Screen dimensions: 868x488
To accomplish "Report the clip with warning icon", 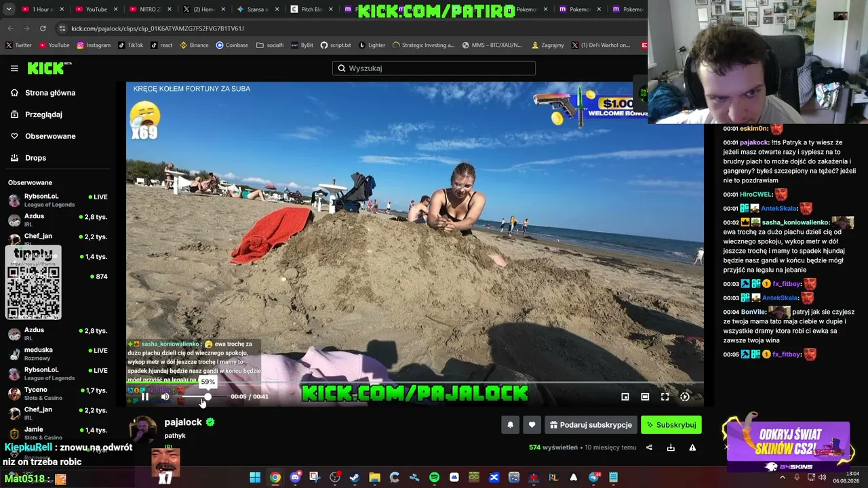I will click(692, 447).
